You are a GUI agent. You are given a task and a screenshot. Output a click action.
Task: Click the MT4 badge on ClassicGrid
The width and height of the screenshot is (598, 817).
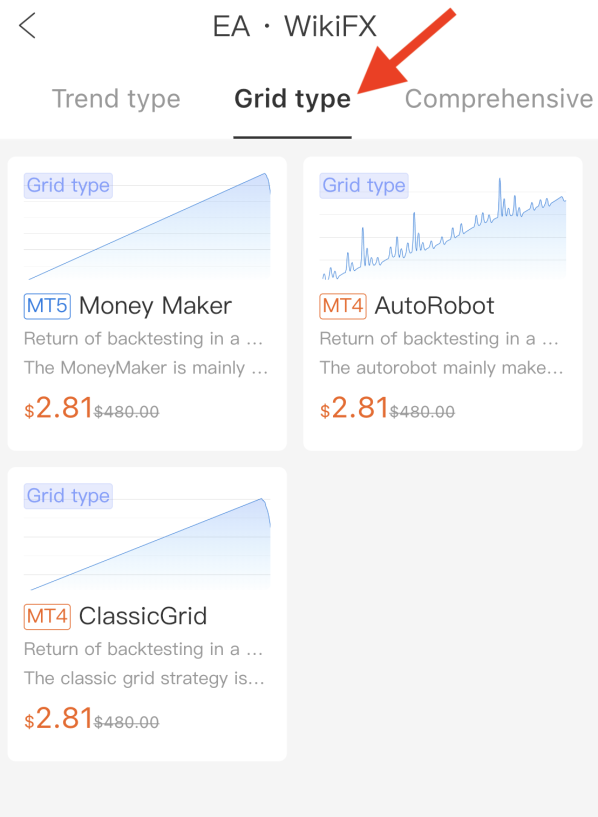pos(47,616)
